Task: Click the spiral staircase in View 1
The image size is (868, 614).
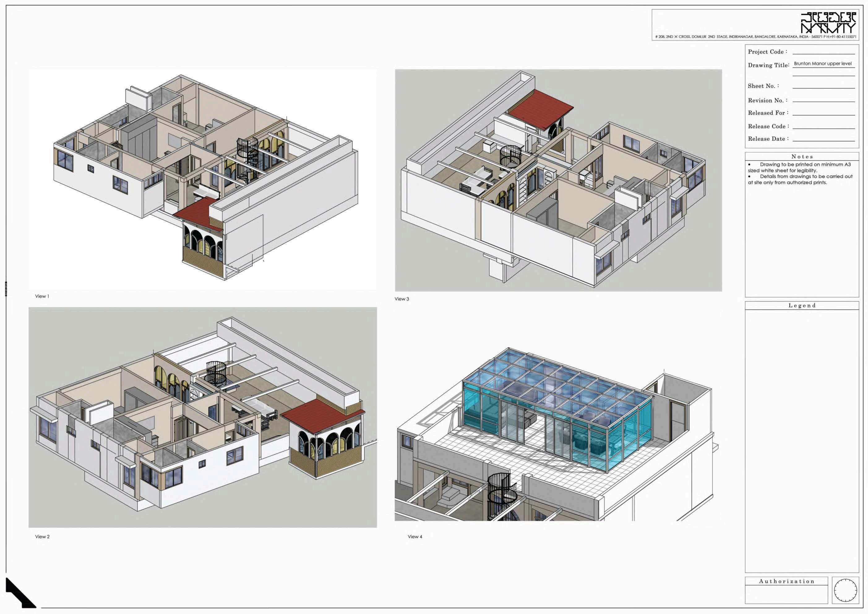Action: click(247, 152)
